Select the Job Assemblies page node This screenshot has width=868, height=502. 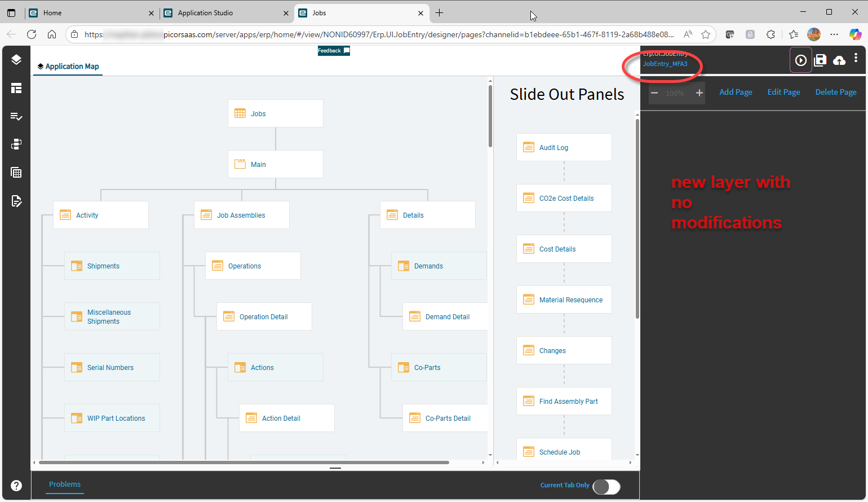242,215
